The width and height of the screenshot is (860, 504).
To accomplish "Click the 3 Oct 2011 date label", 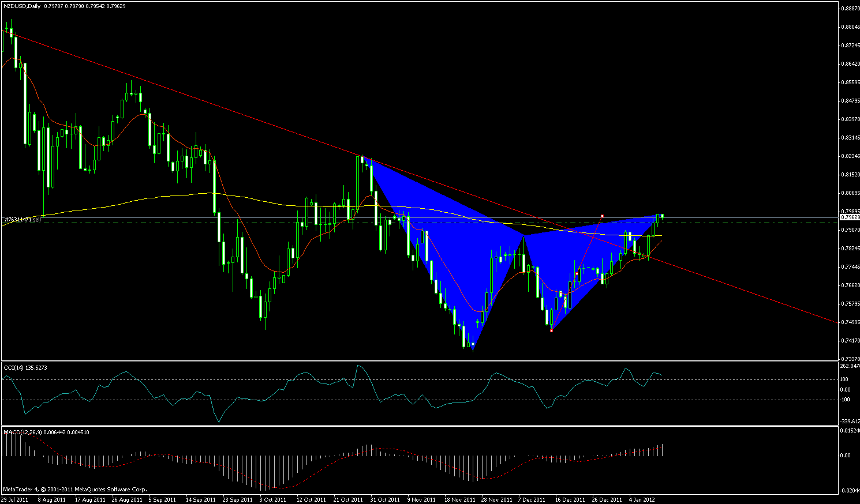I will (272, 499).
